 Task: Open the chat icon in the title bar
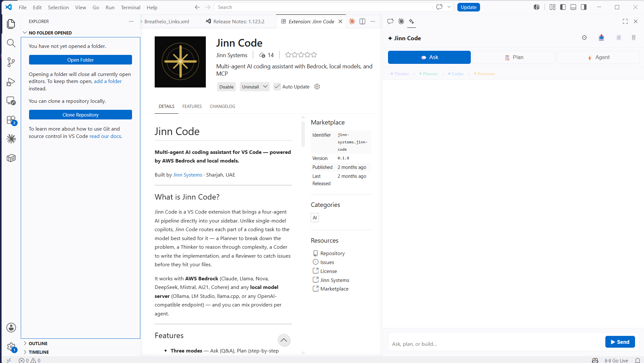click(439, 7)
